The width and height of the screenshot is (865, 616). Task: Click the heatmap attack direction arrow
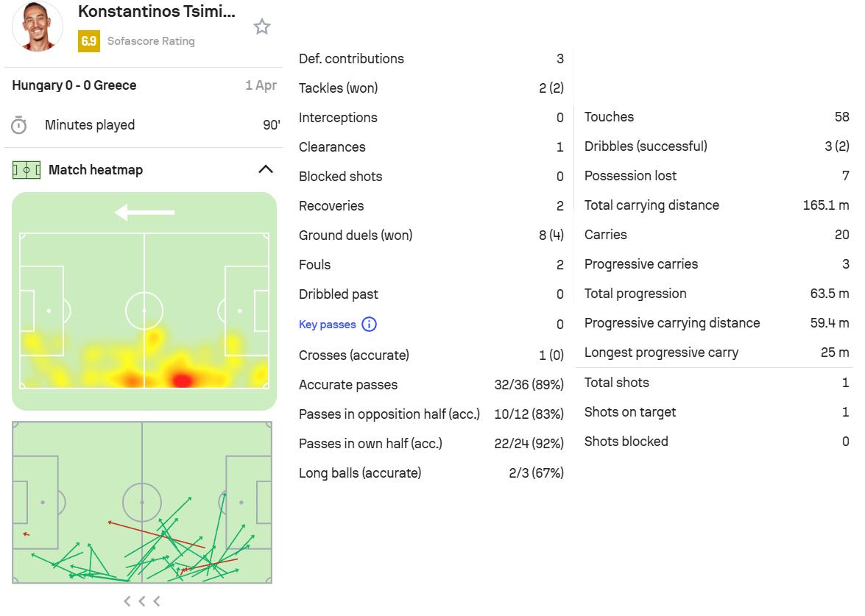(145, 213)
